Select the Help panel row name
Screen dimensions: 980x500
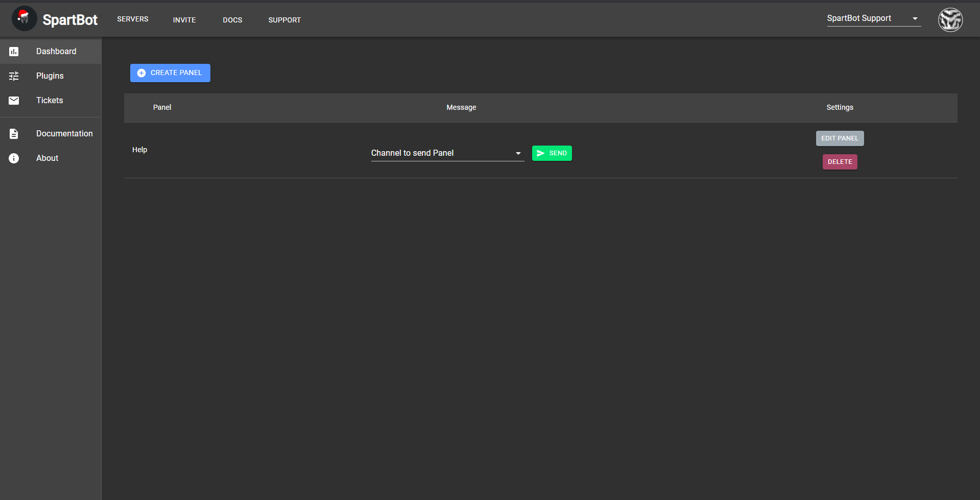(139, 150)
